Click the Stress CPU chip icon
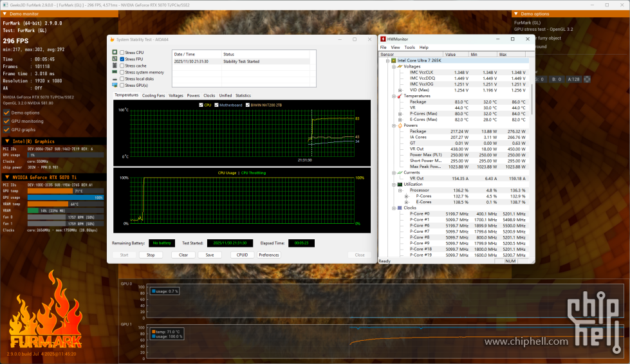630x364 pixels. click(x=115, y=52)
